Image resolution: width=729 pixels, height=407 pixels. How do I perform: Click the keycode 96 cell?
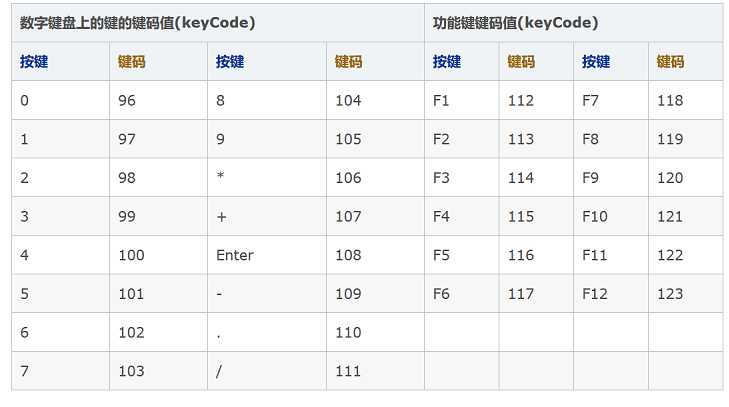point(126,100)
